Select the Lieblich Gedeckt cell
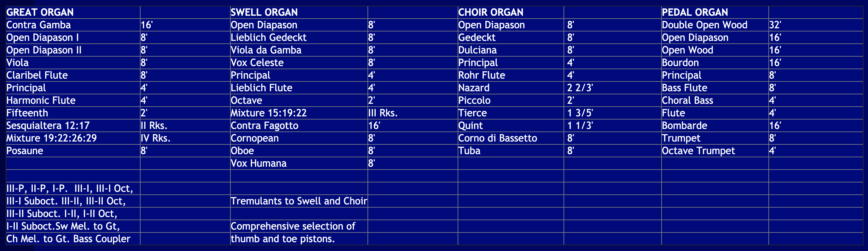Viewport: 868px width, 251px height. (269, 37)
